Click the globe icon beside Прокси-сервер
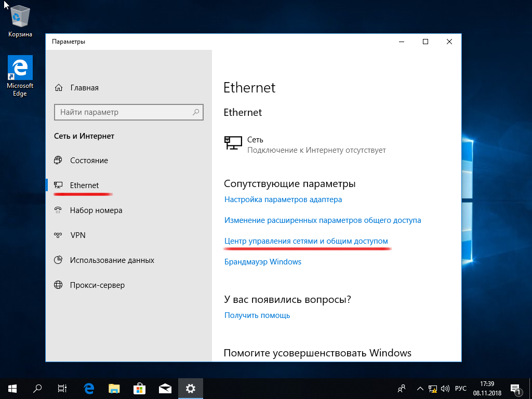Image resolution: width=532 pixels, height=399 pixels. [58, 285]
